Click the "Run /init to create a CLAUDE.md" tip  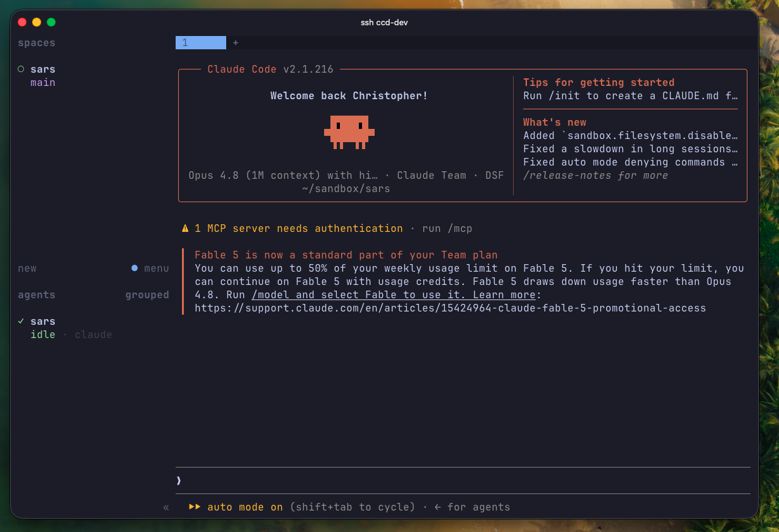pyautogui.click(x=631, y=96)
